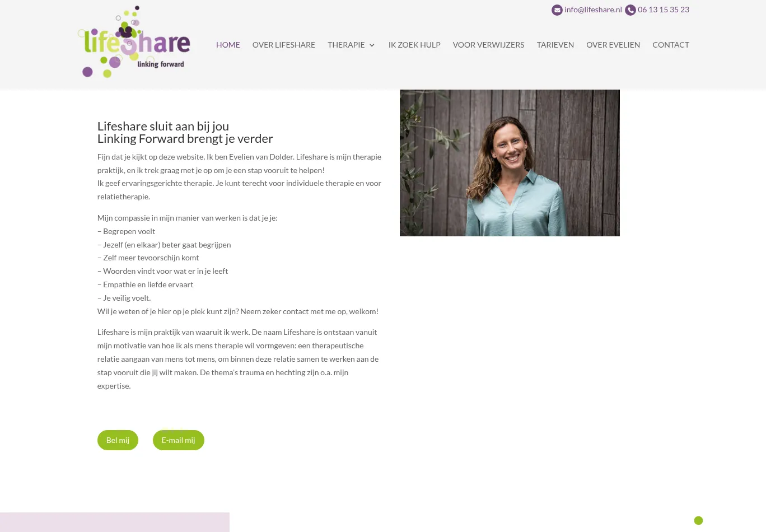Click the Lifeshare logo
This screenshot has width=766, height=532.
coord(134,42)
